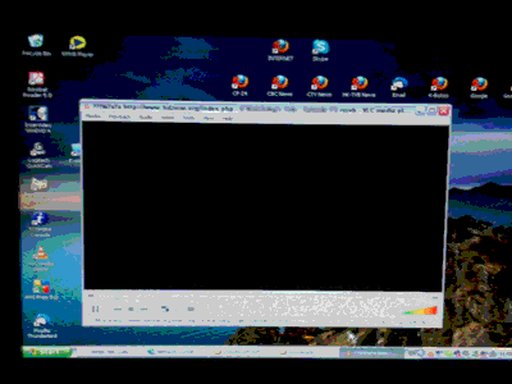This screenshot has height=384, width=512.
Task: Click the VLC seek bar above controls
Action: pyautogui.click(x=263, y=296)
